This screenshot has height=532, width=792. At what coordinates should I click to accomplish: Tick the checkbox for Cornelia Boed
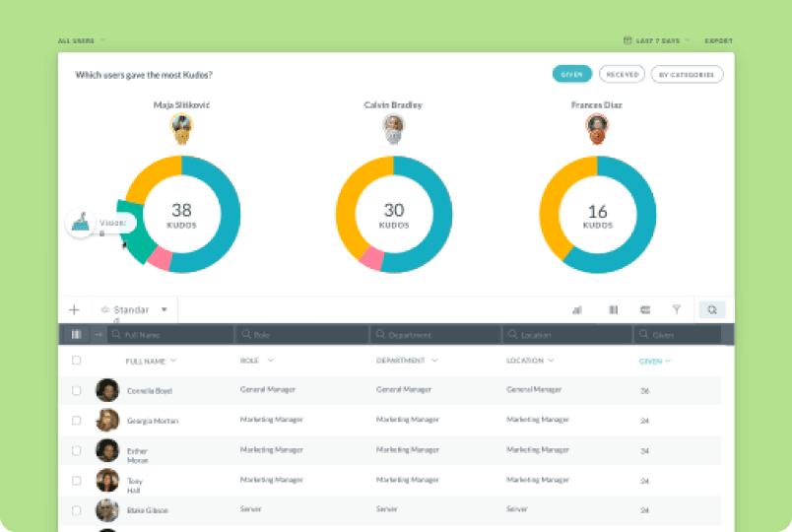coord(77,390)
